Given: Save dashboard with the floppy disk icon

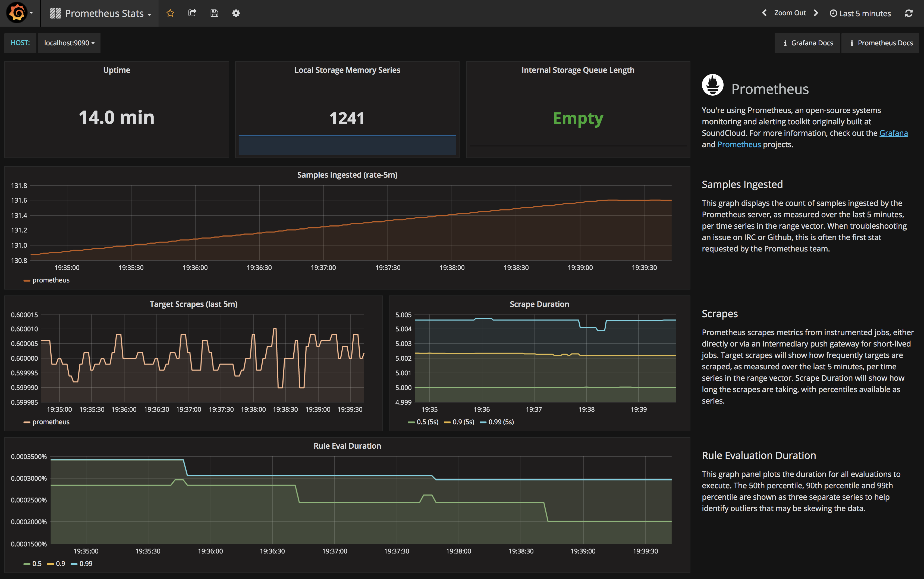Looking at the screenshot, I should point(214,13).
